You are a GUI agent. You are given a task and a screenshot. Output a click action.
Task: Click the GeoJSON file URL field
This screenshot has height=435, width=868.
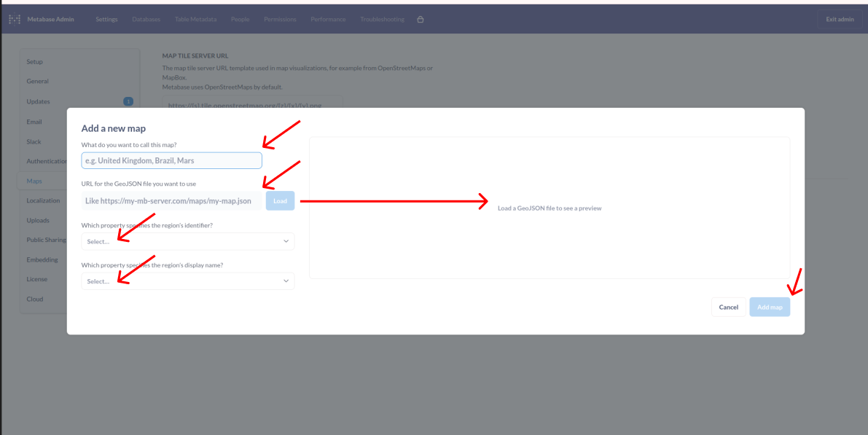point(171,201)
